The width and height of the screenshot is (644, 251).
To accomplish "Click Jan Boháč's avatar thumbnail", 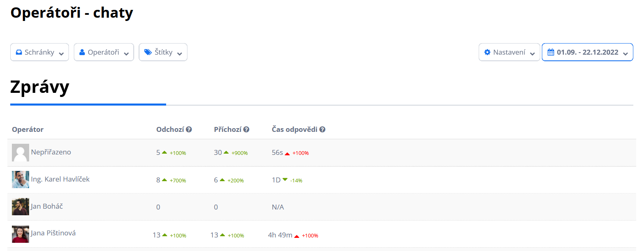I will click(21, 207).
